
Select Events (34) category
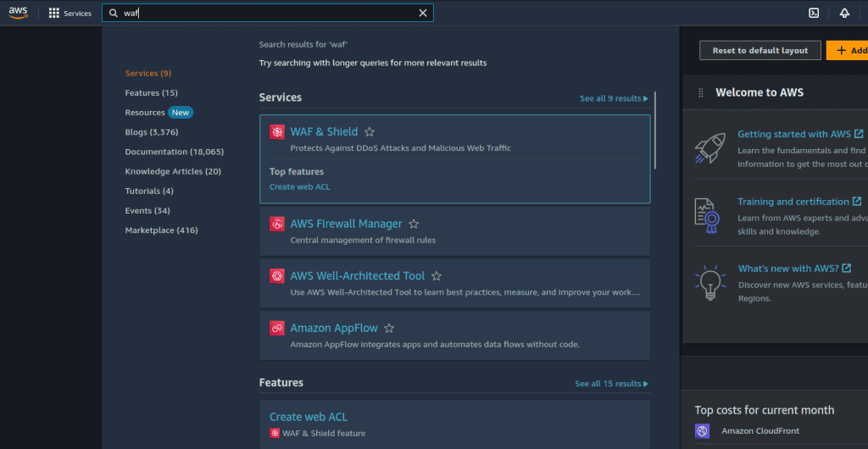(147, 211)
